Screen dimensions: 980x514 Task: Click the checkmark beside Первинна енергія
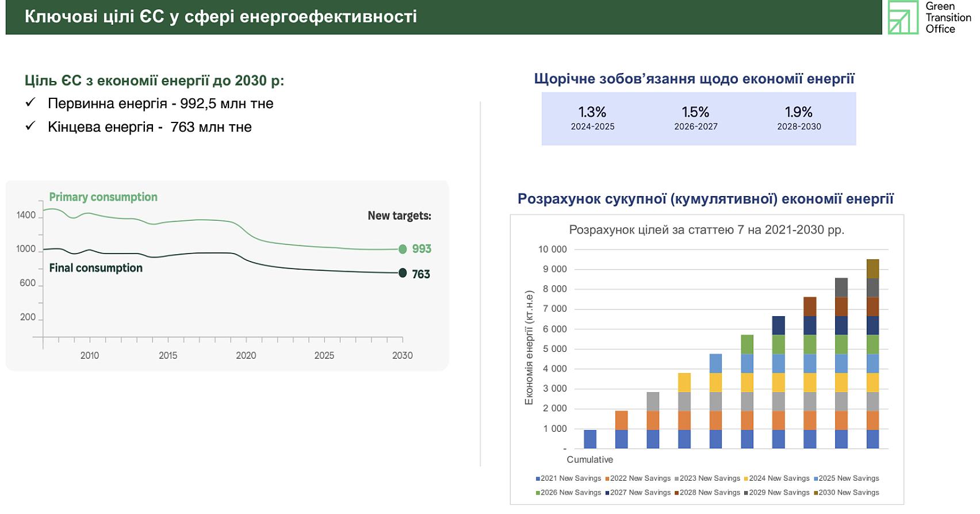pyautogui.click(x=30, y=102)
